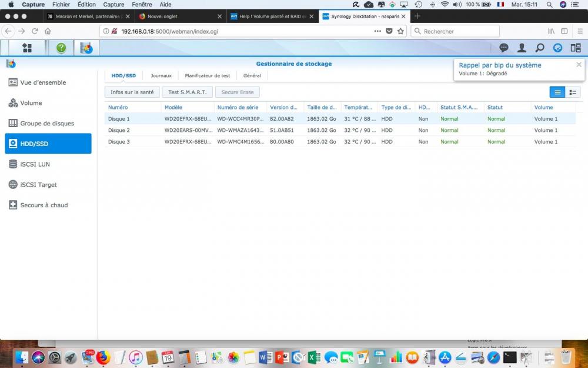Open Finder from the Dock
Screen dimensions: 588x368
pos(22,357)
